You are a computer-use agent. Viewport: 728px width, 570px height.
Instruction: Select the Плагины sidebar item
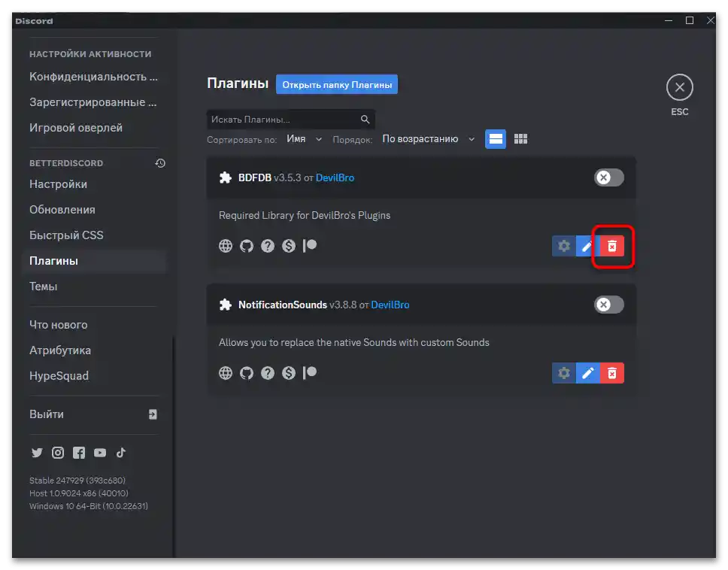pyautogui.click(x=93, y=261)
